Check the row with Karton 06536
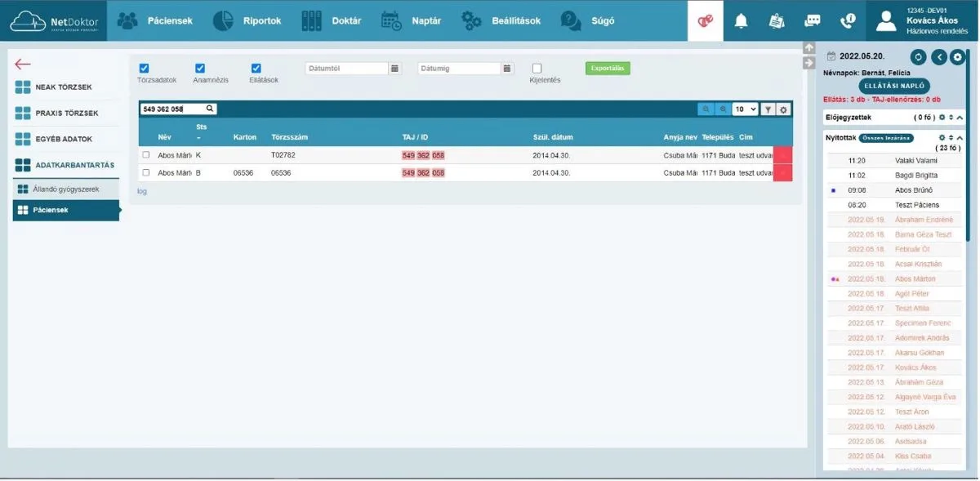980x481 pixels. pyautogui.click(x=146, y=172)
